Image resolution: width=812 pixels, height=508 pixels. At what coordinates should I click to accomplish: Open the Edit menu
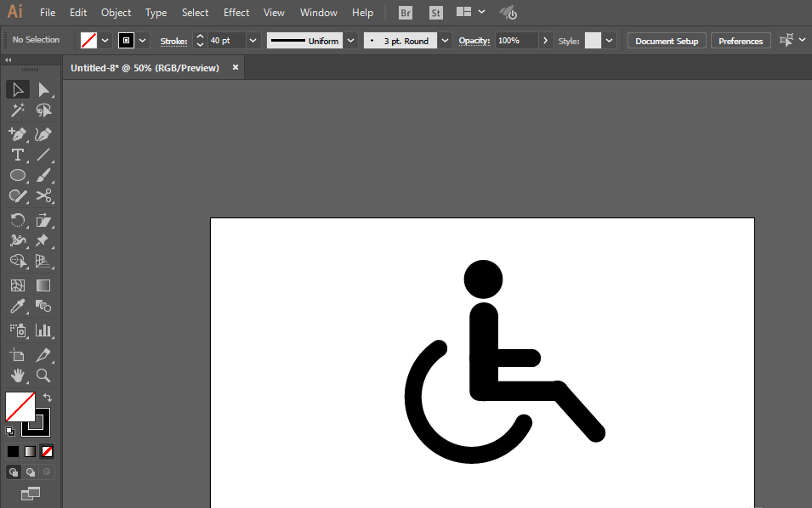click(78, 13)
